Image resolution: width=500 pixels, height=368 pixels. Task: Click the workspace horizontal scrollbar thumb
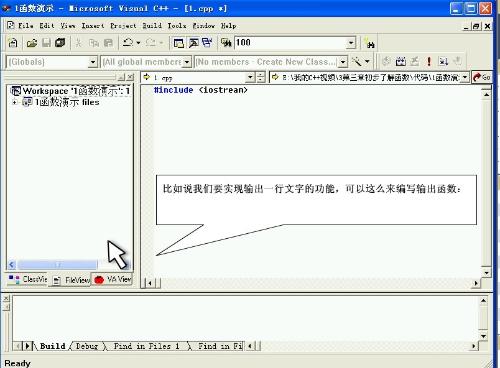point(57,265)
